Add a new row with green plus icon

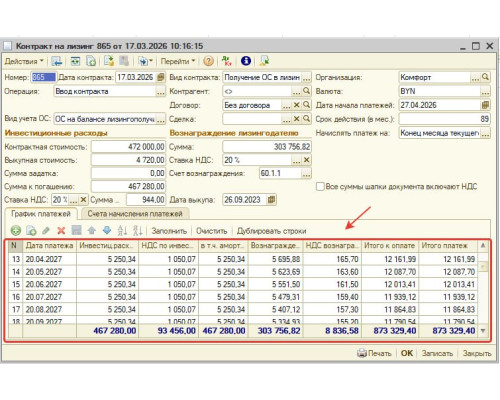coord(16,230)
